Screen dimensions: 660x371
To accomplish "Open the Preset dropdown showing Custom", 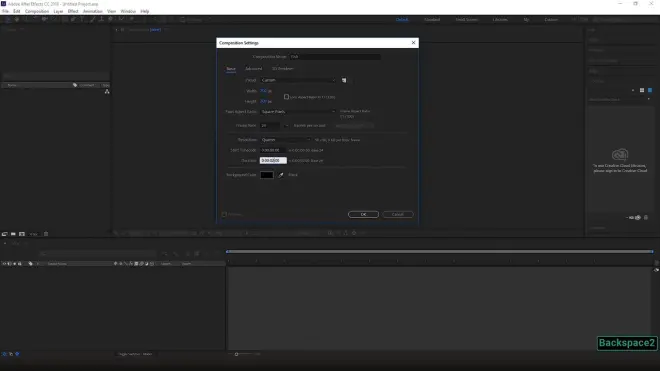I will tap(298, 80).
